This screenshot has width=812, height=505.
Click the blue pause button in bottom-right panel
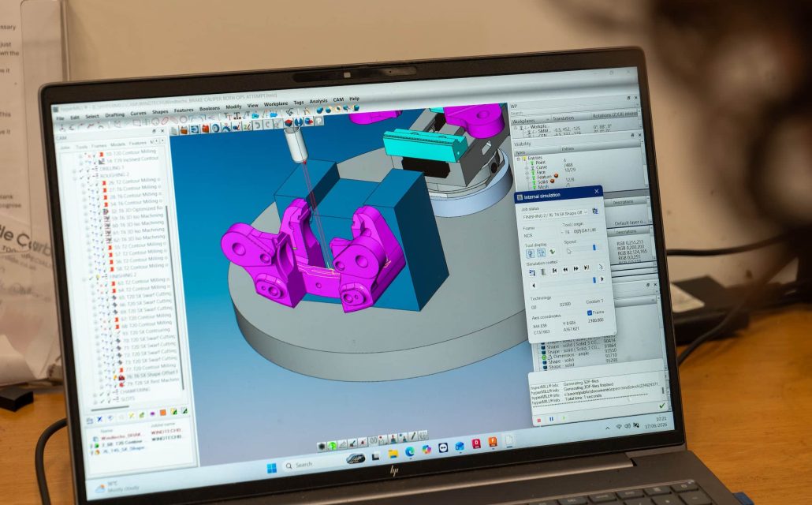[551, 418]
